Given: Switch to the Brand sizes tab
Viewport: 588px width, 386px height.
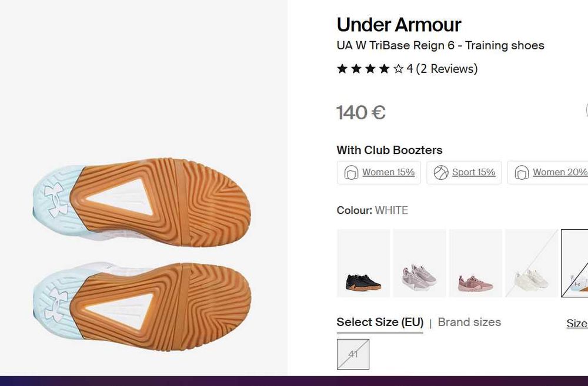Looking at the screenshot, I should coord(469,323).
